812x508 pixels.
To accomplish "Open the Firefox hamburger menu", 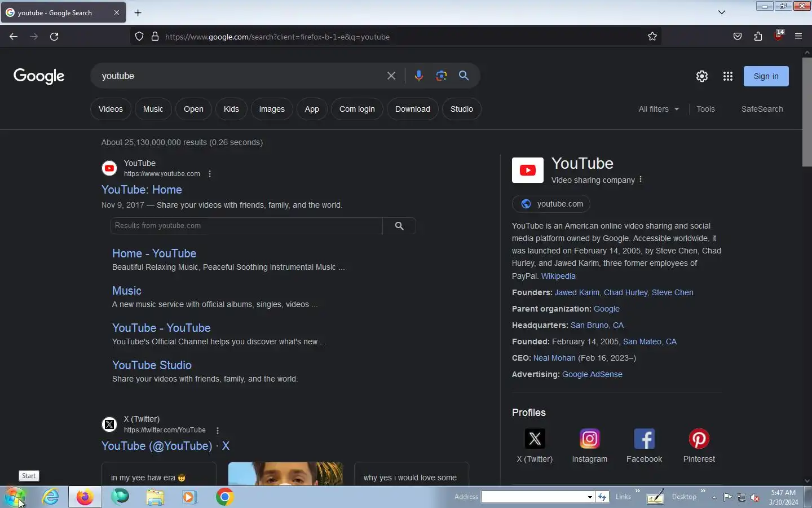I will click(x=798, y=37).
